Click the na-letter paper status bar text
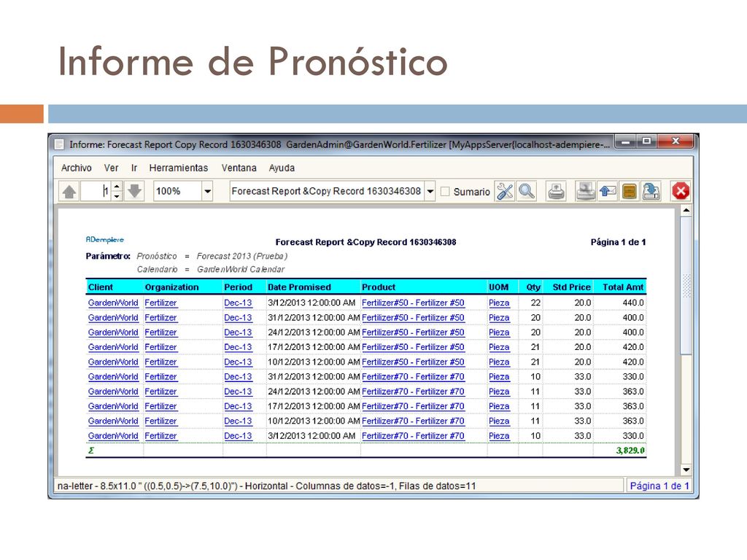Viewport: 747px width, 560px height. [x=266, y=486]
